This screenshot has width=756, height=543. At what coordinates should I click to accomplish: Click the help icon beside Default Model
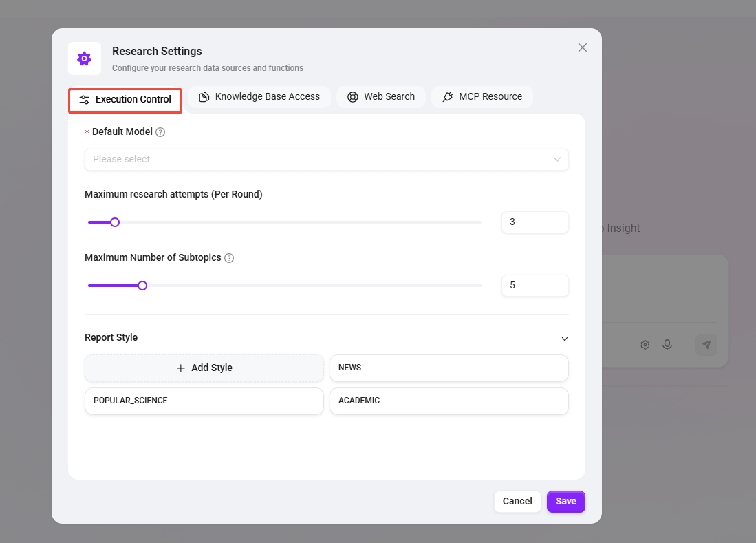point(160,132)
